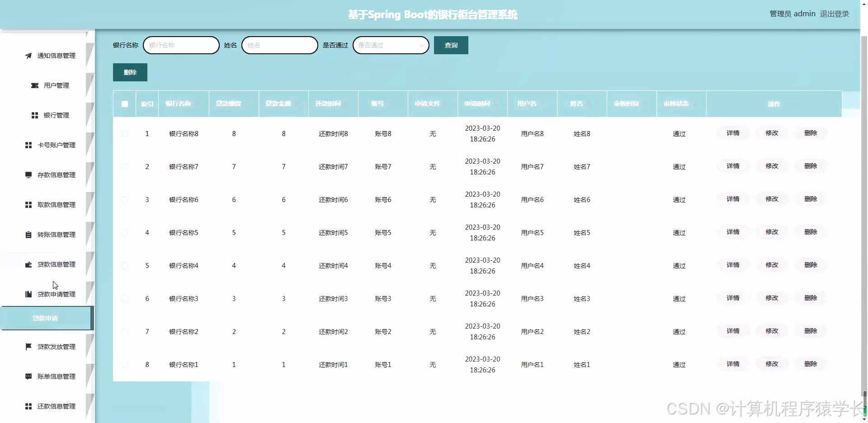Click the 用户管理 users icon

point(35,85)
